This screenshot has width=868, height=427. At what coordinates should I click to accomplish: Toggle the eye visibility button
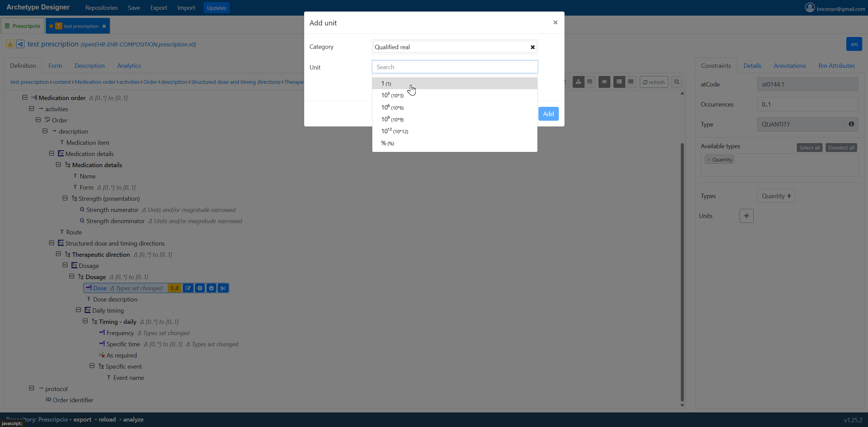tap(604, 82)
